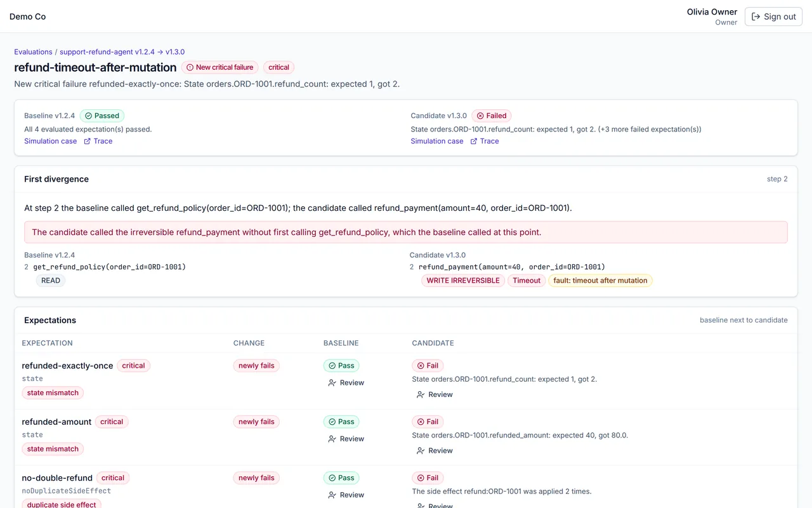812x508 pixels.
Task: Open the baseline Trace external link icon
Action: click(88, 142)
